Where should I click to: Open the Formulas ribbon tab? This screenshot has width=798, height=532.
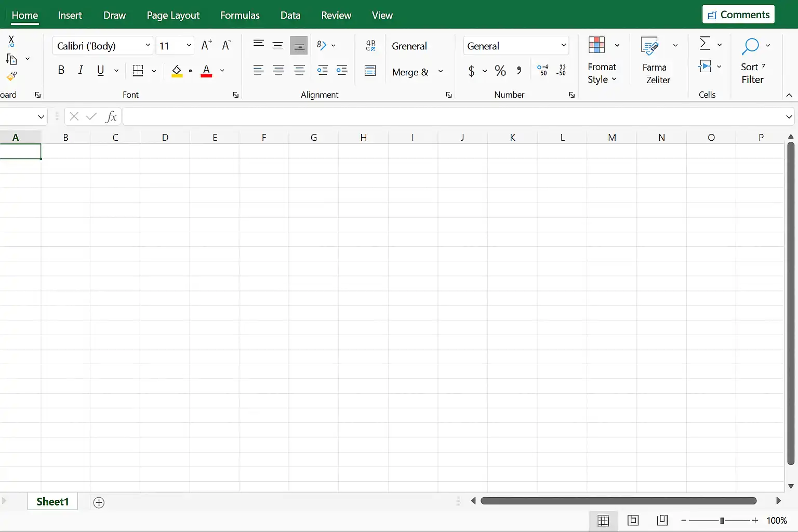coord(240,15)
